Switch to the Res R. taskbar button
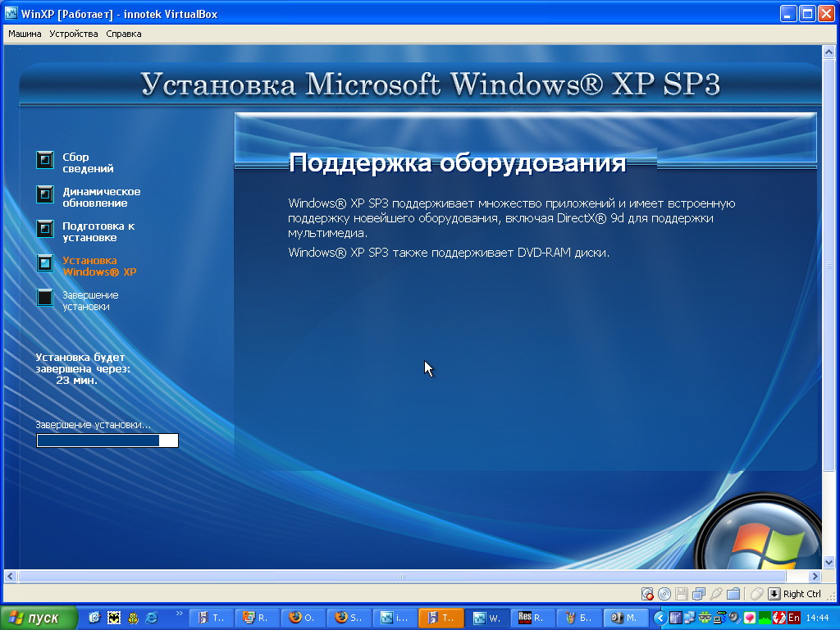The width and height of the screenshot is (840, 630). click(x=532, y=618)
